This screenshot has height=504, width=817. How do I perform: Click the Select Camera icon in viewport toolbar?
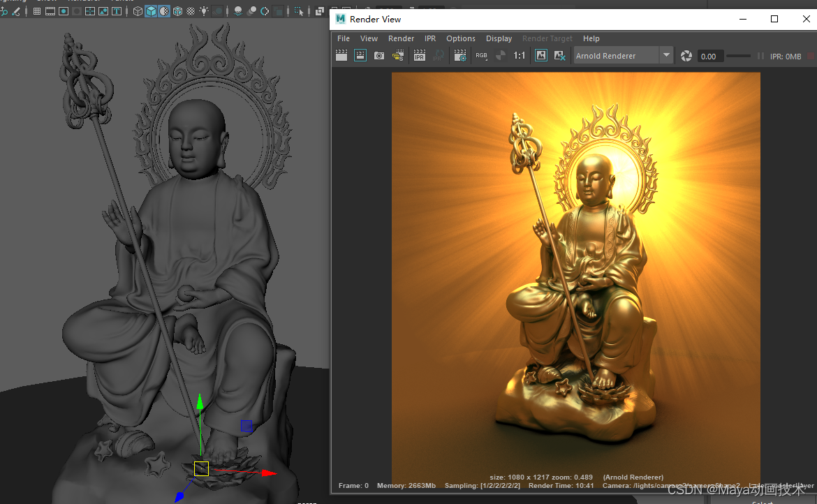[x=4, y=11]
